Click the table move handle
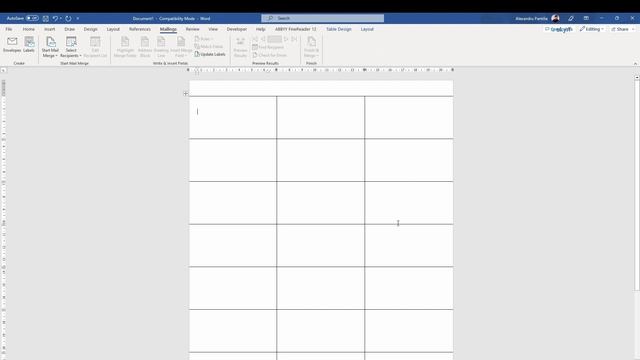Screen dimensions: 640x360 [186, 93]
